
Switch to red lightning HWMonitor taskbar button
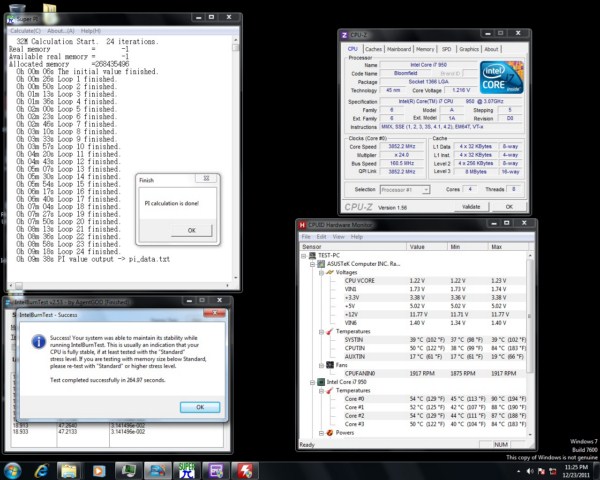point(245,471)
